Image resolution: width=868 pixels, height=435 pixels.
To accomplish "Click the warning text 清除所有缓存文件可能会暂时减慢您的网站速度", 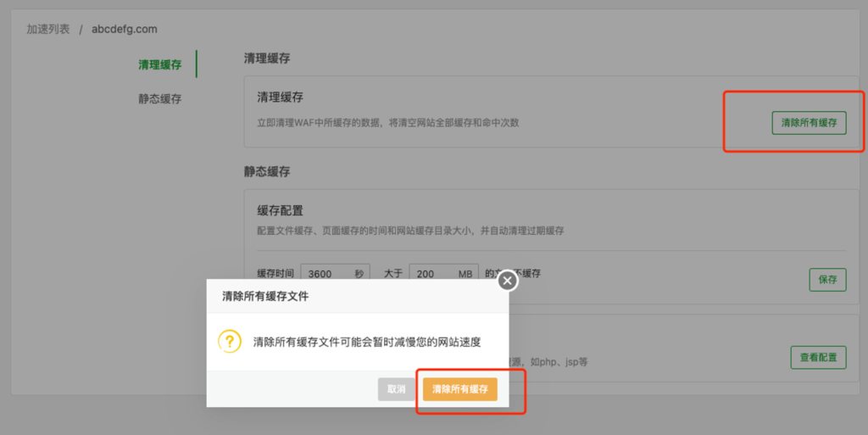I will point(367,342).
